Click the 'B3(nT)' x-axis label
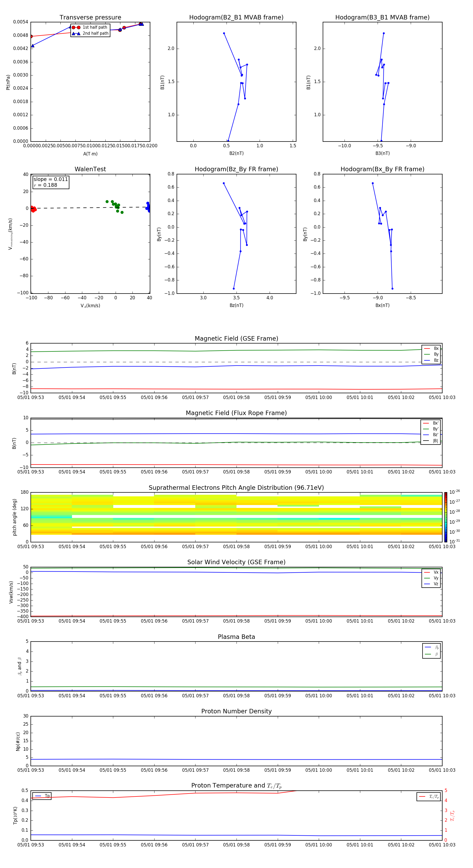Screen dimensions: 473x868 tap(382, 153)
